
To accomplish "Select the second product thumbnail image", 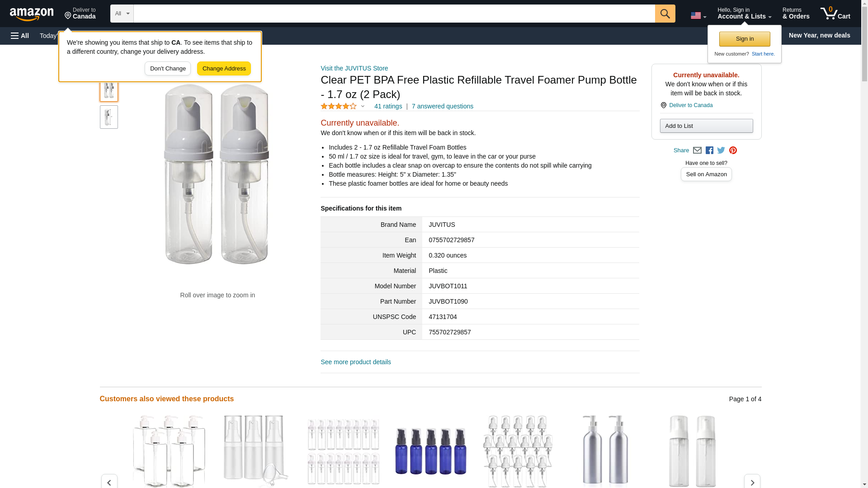I will pos(108,117).
